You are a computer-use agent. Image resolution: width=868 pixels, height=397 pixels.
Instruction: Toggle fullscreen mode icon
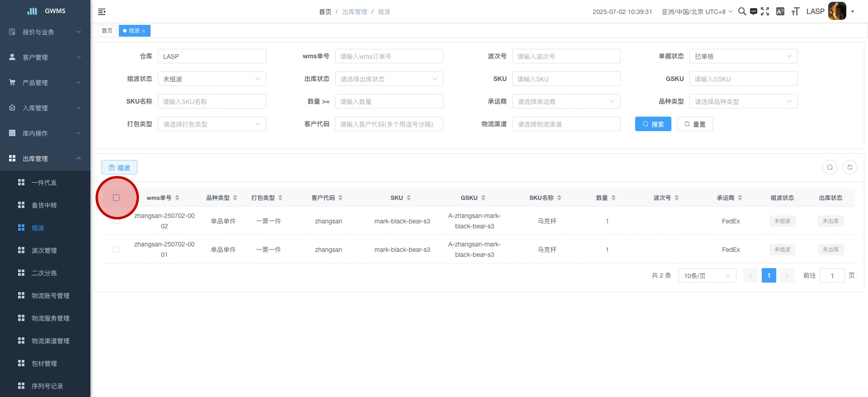[765, 11]
